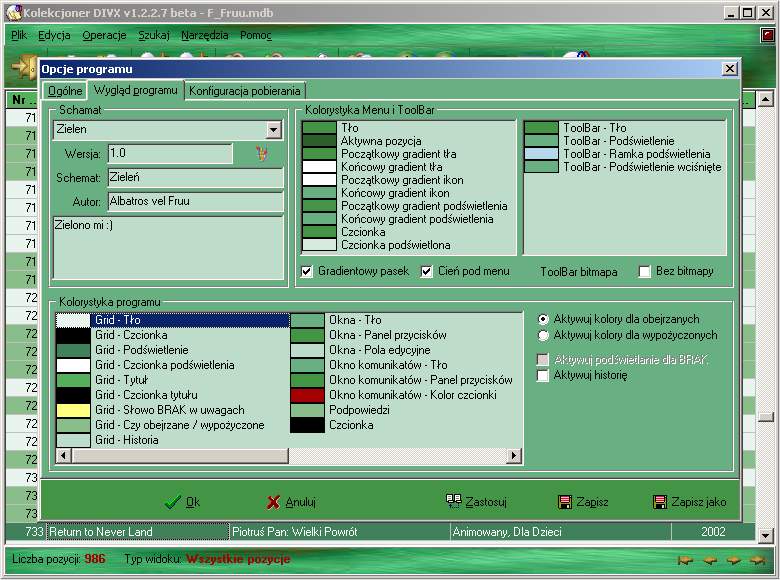Click the previous-record arrow in status bar
Image resolution: width=780 pixels, height=580 pixels.
tap(710, 560)
